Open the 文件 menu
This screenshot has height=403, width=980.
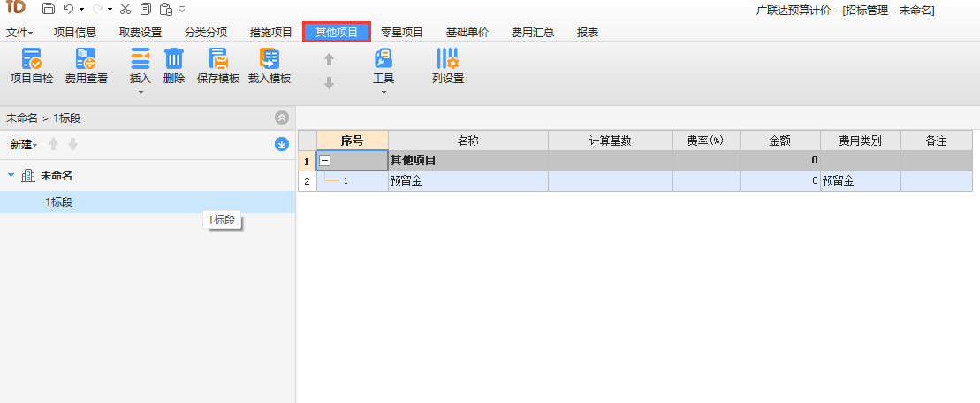pos(19,33)
